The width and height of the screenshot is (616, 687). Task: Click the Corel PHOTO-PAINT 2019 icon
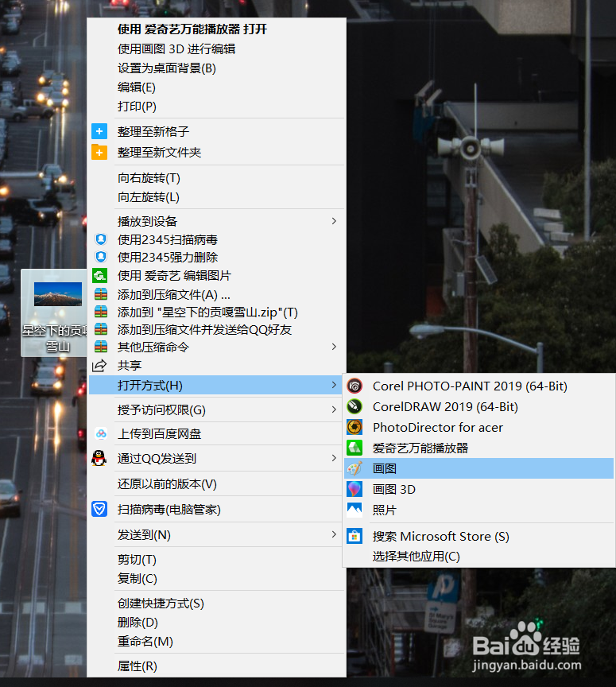(x=354, y=386)
